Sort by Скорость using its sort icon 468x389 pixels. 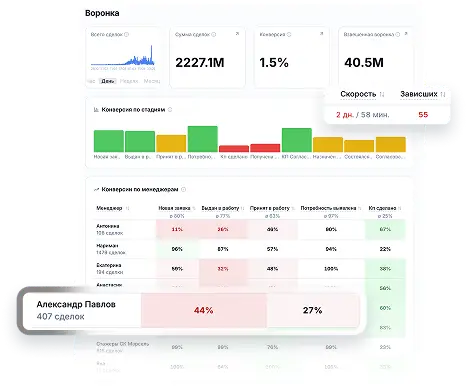(x=382, y=94)
